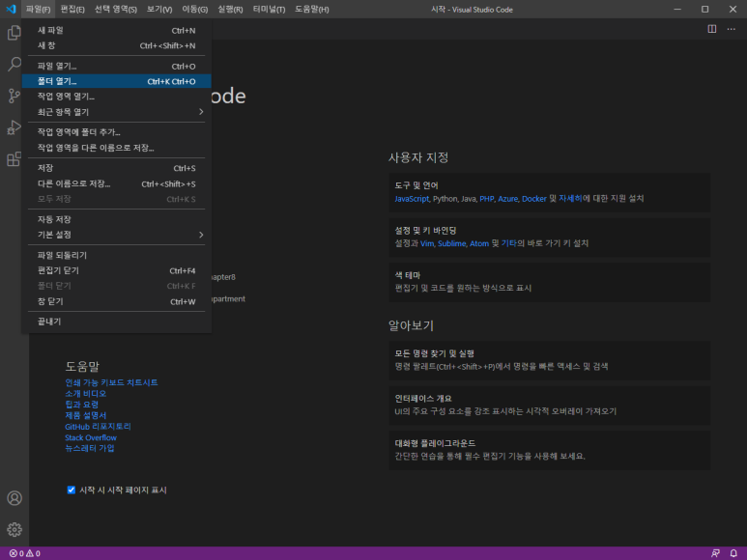
Task: Open the '보기(V)' menu
Action: click(x=159, y=9)
